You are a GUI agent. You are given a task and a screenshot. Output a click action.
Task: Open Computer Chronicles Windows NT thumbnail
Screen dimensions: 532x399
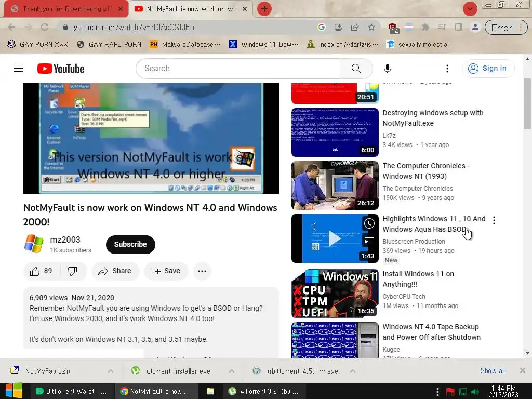click(335, 185)
